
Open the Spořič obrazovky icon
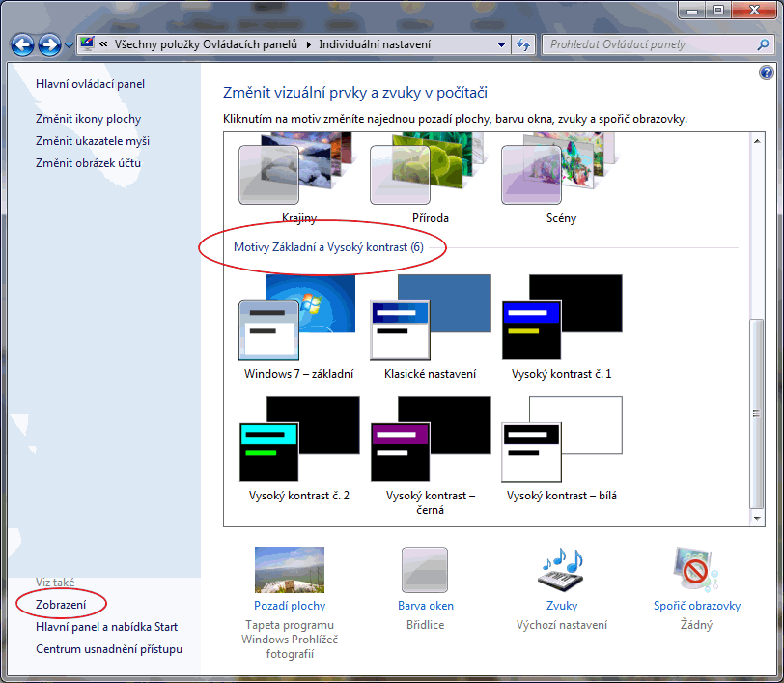(x=696, y=570)
